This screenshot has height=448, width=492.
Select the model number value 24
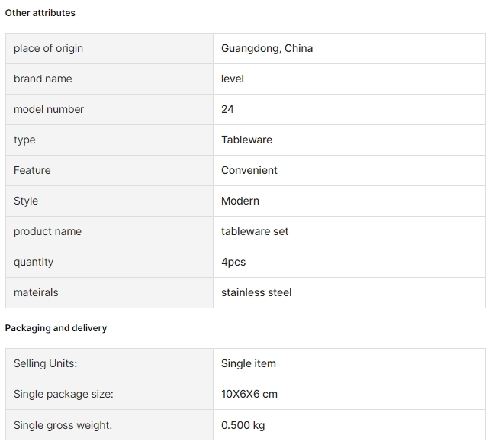(227, 109)
